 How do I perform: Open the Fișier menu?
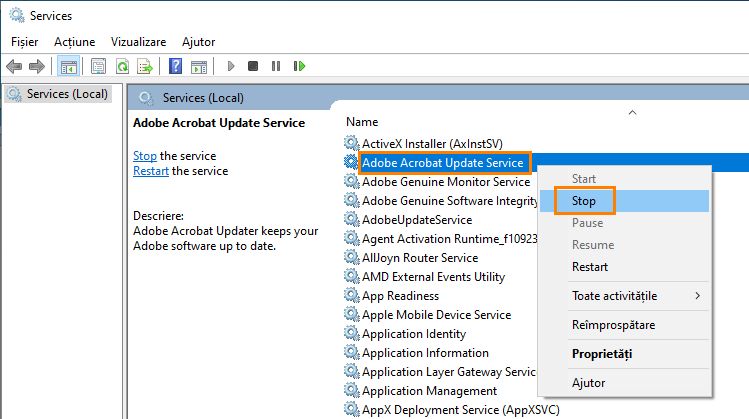[x=24, y=42]
